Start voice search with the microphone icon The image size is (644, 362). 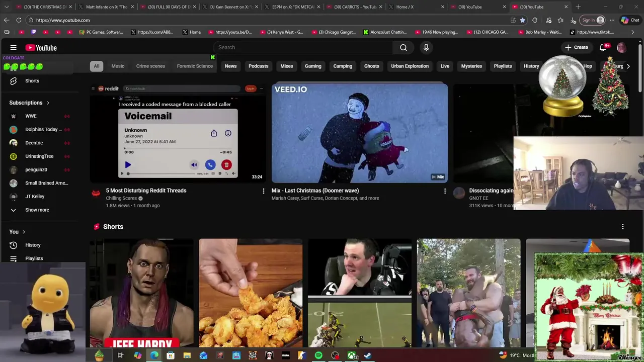(x=426, y=47)
